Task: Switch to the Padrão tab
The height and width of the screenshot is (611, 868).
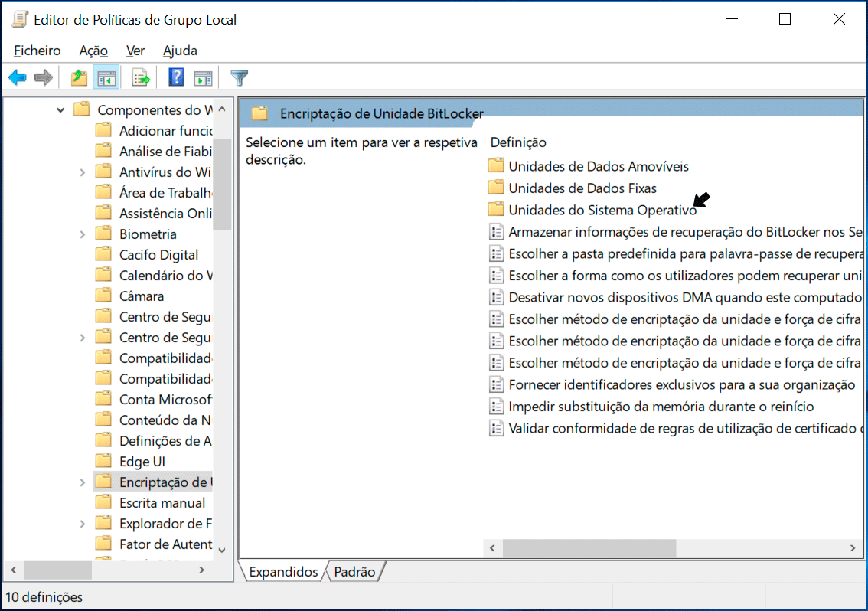Action: click(355, 572)
